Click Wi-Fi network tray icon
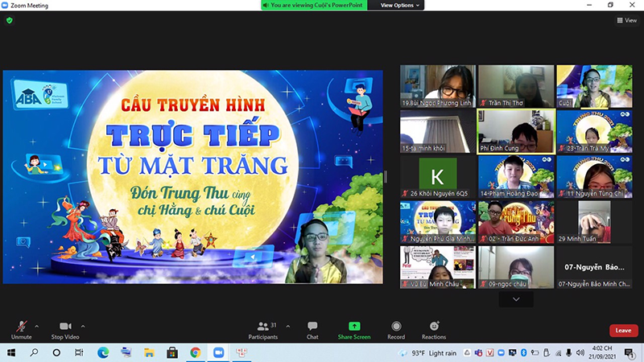The width and height of the screenshot is (644, 362). [x=558, y=352]
